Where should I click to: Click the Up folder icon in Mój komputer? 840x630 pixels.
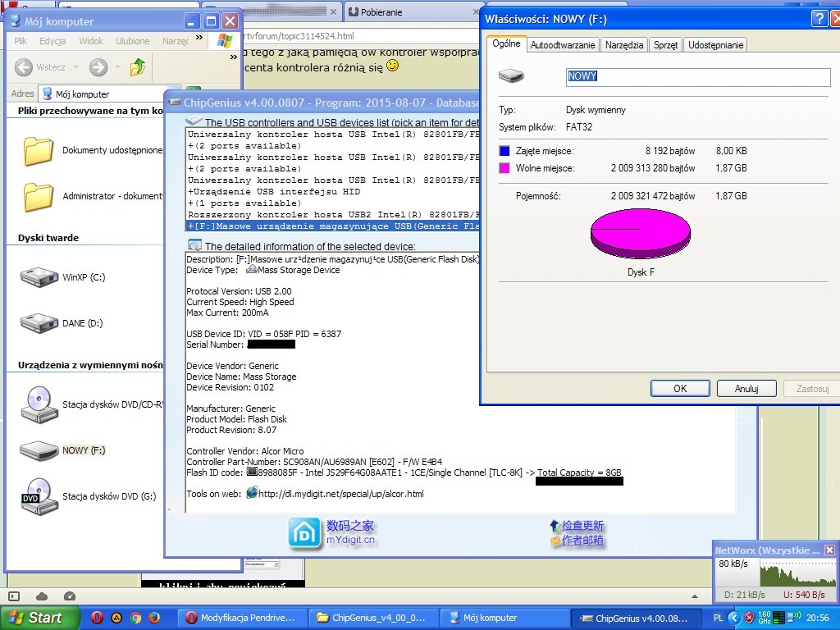click(138, 67)
